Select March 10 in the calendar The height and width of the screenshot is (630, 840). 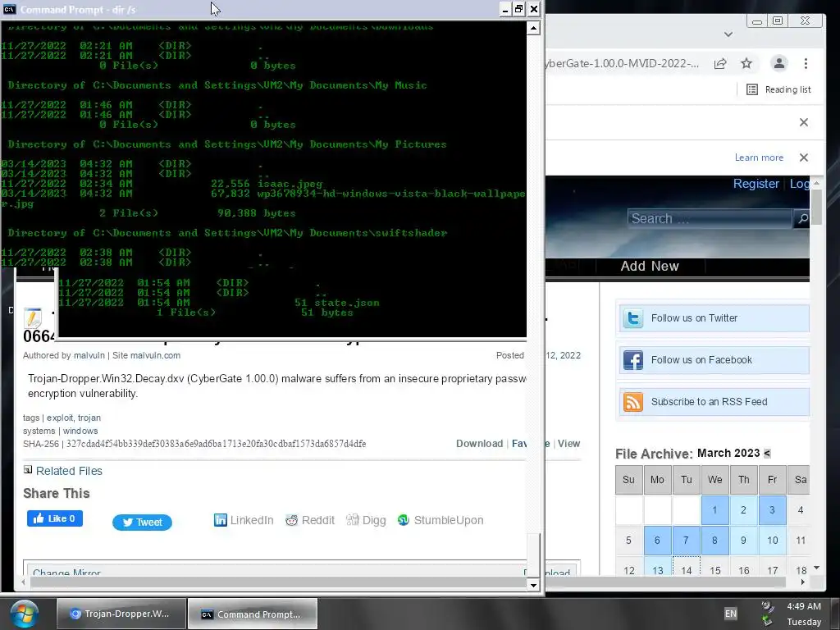click(772, 541)
